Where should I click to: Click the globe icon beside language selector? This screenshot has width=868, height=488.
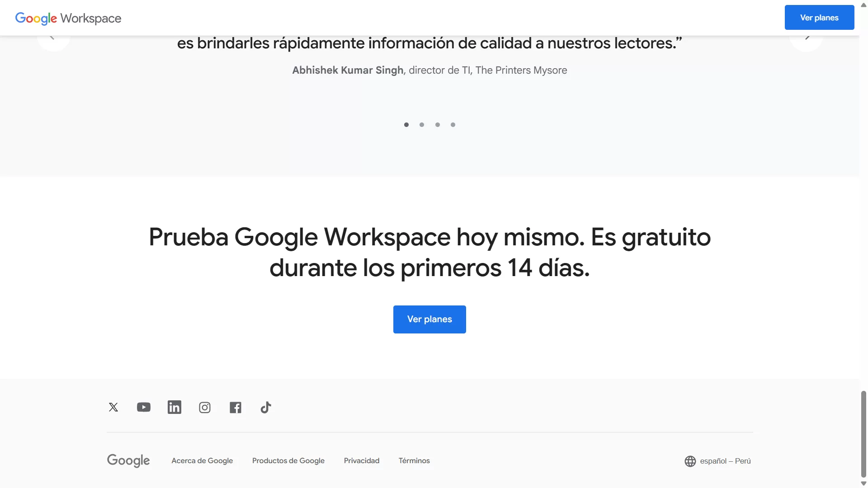pos(690,461)
